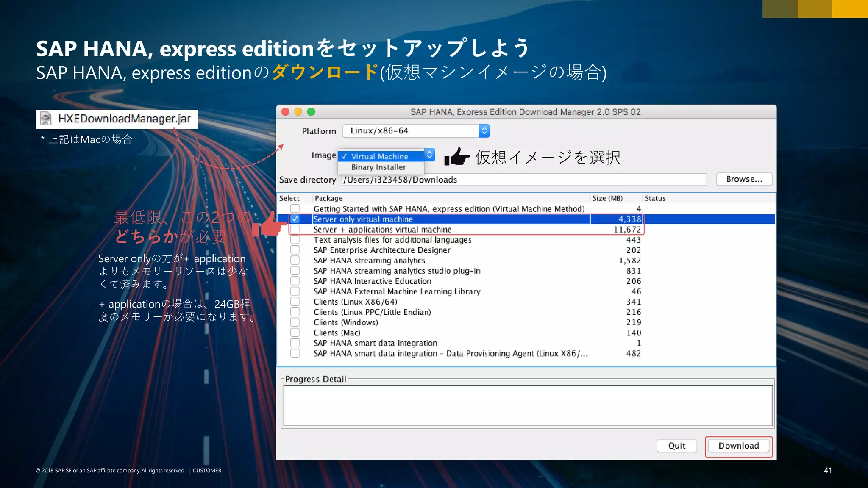Click the HXEDownloadManager.jar file icon

(46, 119)
